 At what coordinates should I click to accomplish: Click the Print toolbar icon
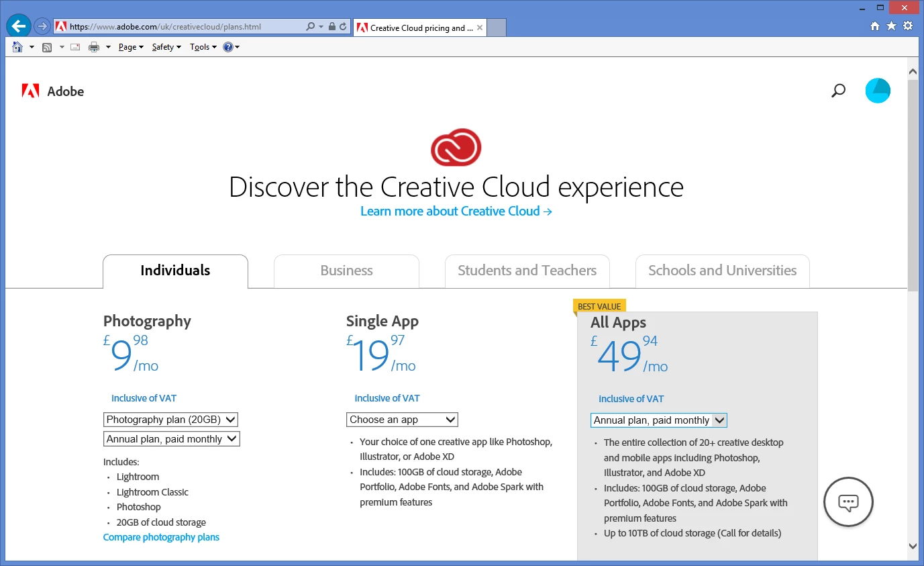94,47
